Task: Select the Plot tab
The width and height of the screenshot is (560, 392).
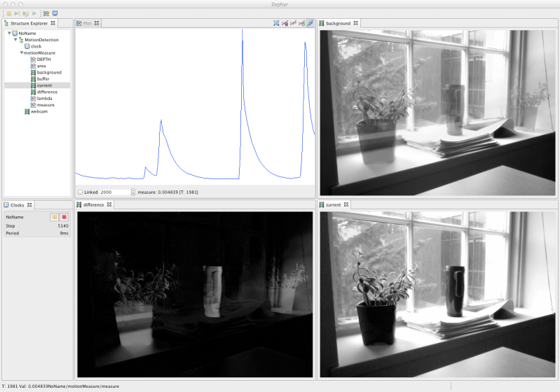Action: click(87, 23)
